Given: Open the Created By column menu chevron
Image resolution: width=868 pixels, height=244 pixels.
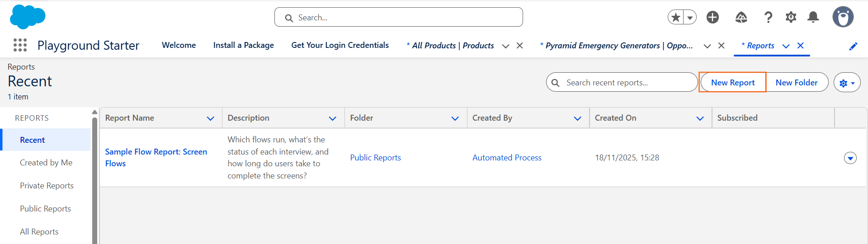Looking at the screenshot, I should [x=578, y=118].
